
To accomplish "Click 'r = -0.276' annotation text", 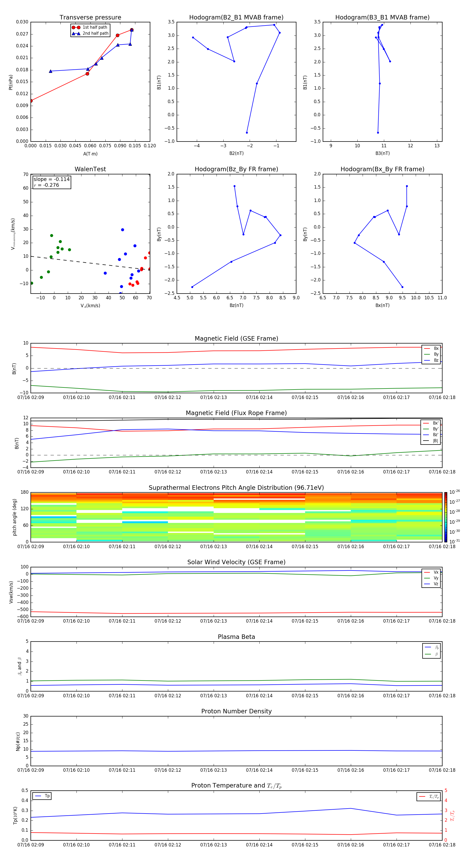I will 47,185.
